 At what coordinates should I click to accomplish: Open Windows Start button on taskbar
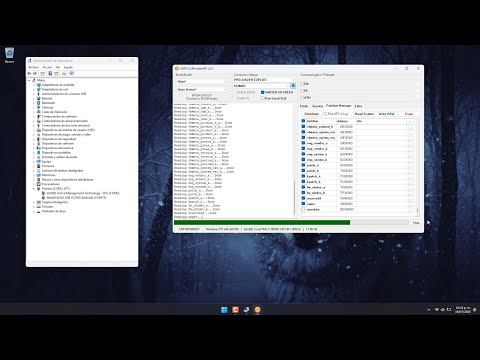pyautogui.click(x=224, y=310)
